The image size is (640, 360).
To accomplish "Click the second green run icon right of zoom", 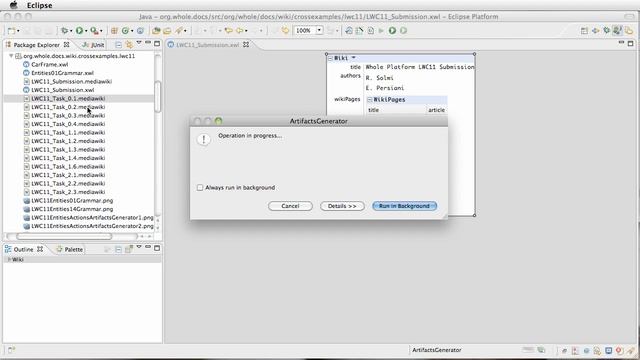I will [x=403, y=31].
